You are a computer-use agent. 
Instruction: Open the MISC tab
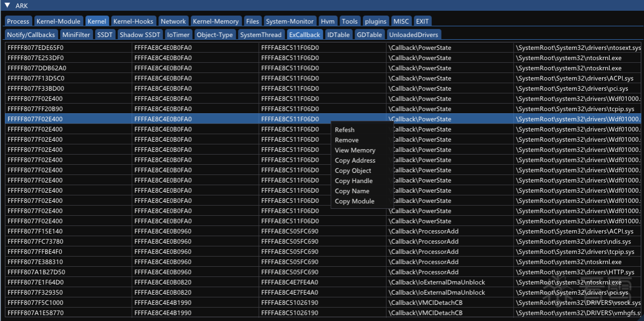pyautogui.click(x=401, y=21)
